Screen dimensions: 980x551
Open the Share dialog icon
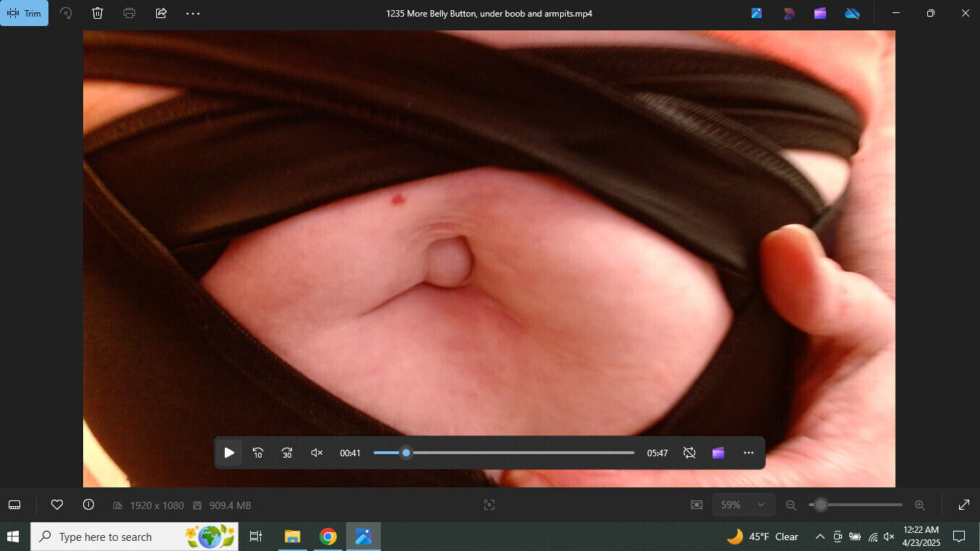coord(161,13)
